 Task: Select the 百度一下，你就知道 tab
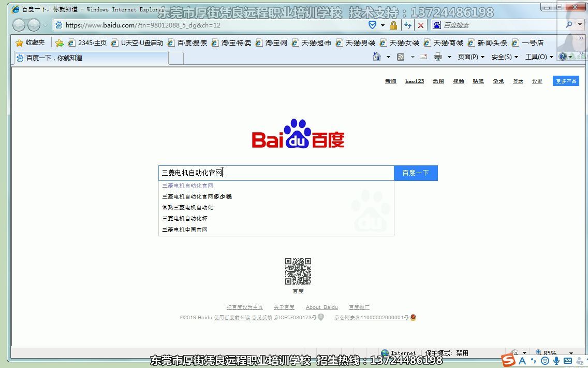click(91, 58)
